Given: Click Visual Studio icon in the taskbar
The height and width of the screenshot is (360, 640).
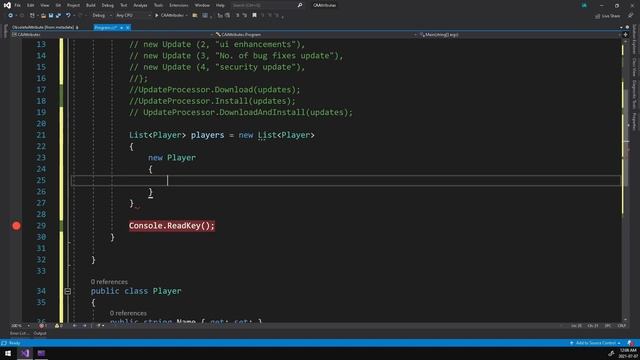Looking at the screenshot, I should 25,353.
